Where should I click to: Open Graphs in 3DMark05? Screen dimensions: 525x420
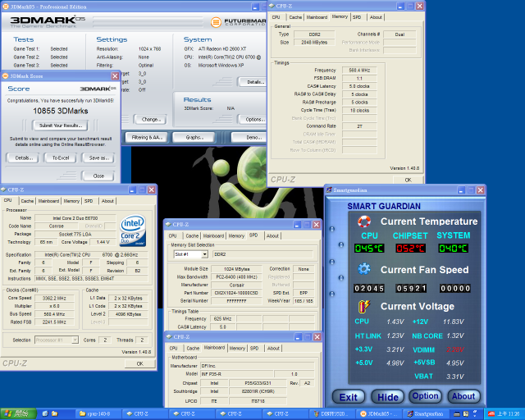coord(194,137)
